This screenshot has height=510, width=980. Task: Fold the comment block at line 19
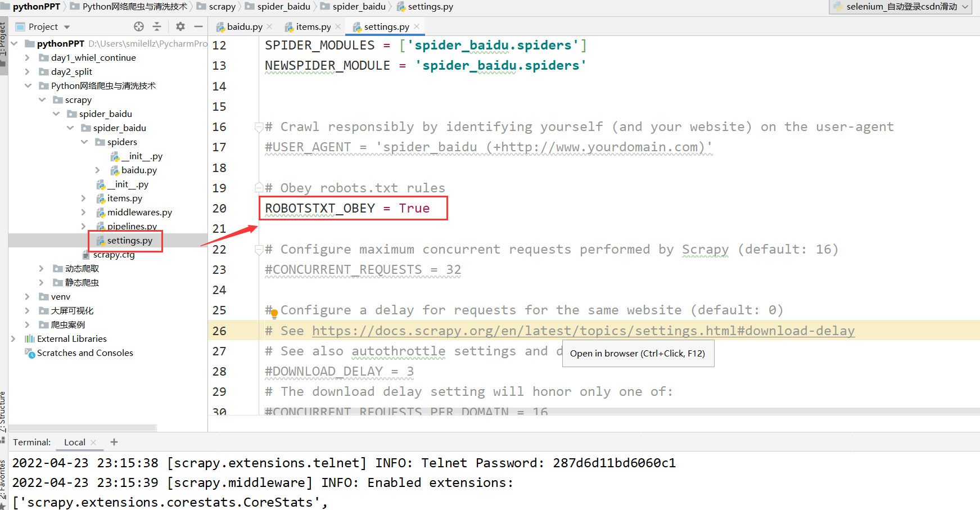coord(259,188)
